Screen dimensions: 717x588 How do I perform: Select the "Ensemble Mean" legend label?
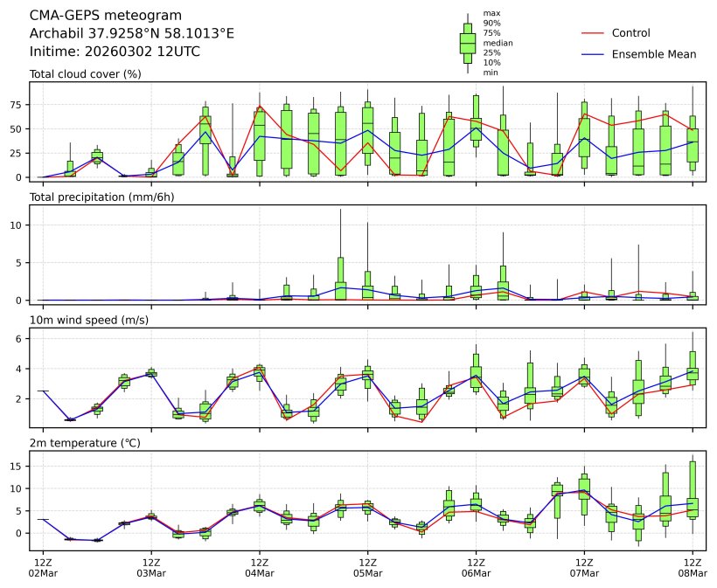click(653, 54)
